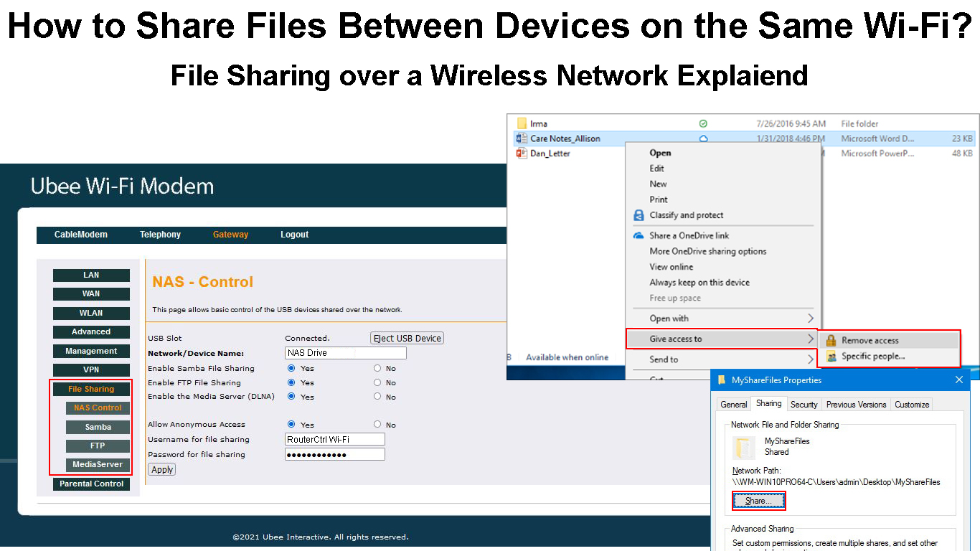Open the Samba sub-item
This screenshot has height=551, width=980.
tap(98, 427)
